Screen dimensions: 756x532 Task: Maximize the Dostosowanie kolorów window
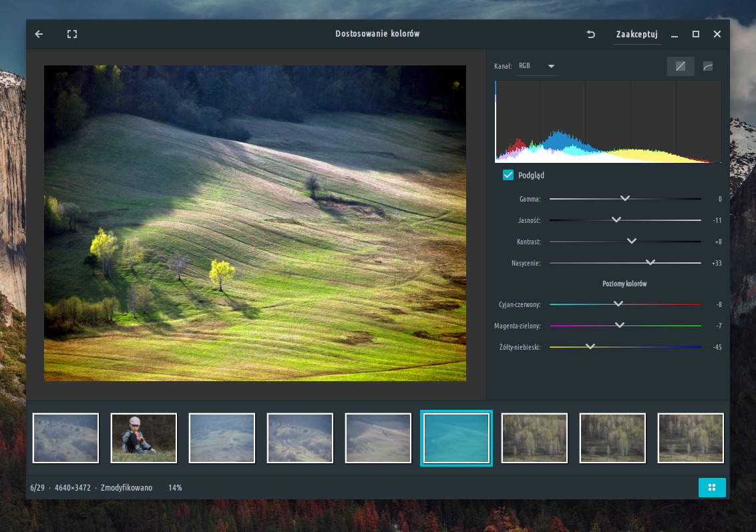(x=696, y=34)
